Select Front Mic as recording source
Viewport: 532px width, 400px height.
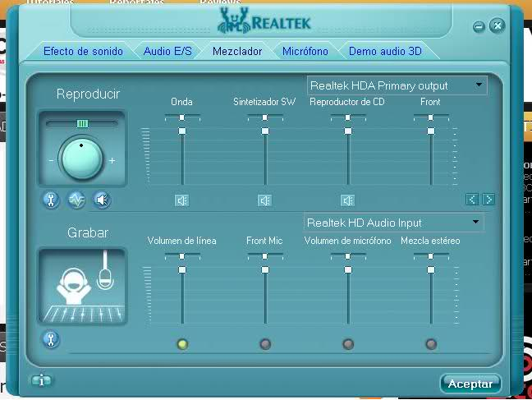[x=265, y=344]
